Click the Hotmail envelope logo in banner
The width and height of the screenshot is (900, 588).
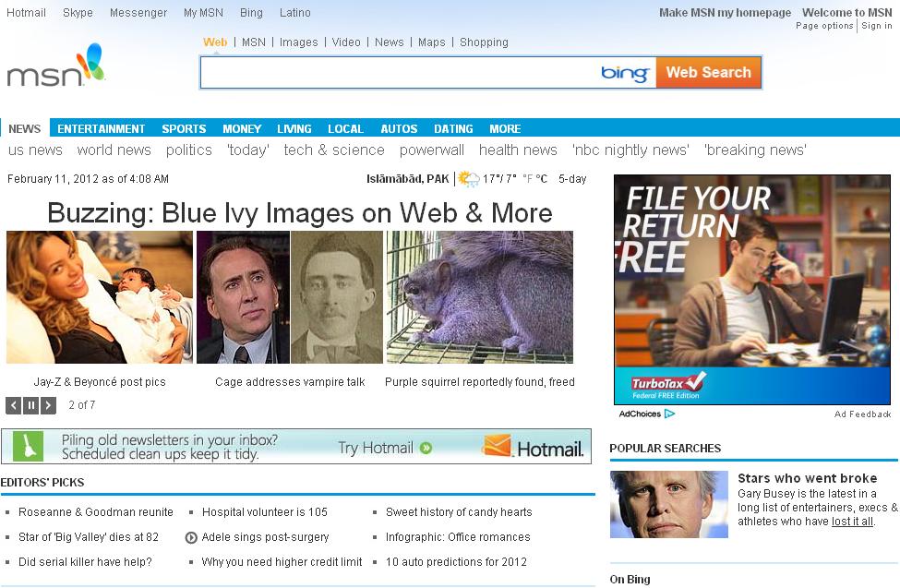(498, 447)
